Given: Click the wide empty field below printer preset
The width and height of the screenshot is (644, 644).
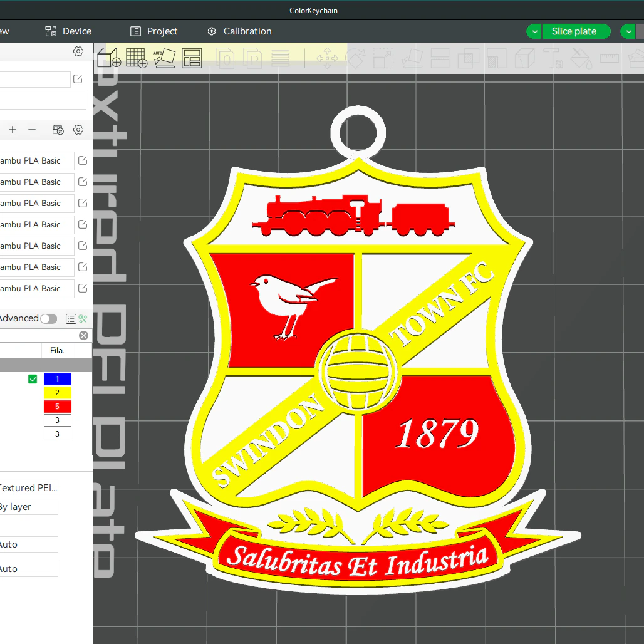Looking at the screenshot, I should click(43, 100).
